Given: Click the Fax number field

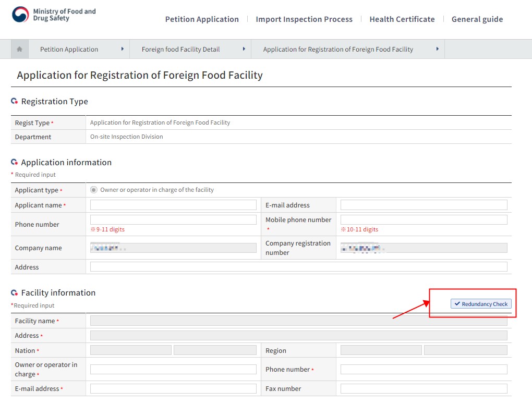Looking at the screenshot, I should (x=424, y=388).
